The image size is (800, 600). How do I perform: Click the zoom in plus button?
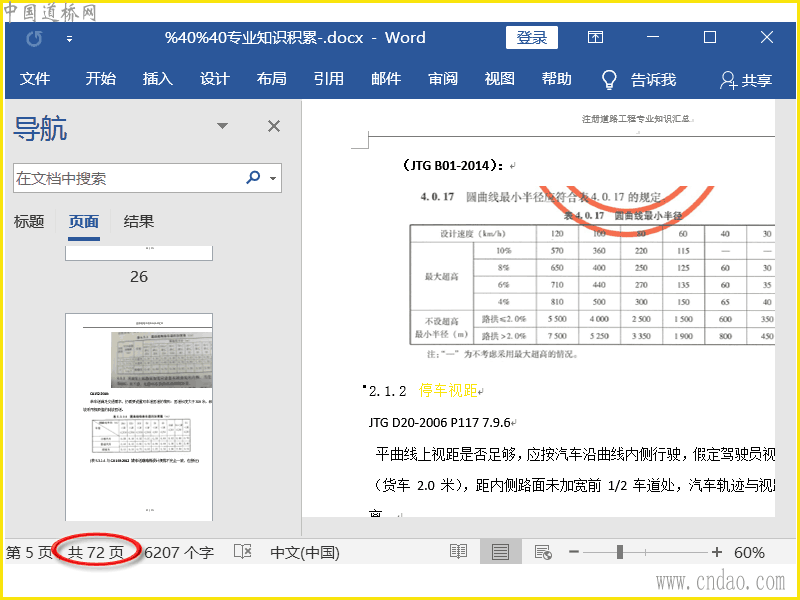pyautogui.click(x=717, y=552)
